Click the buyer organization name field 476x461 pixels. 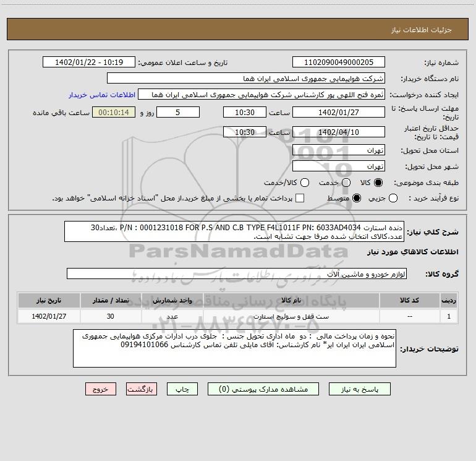pyautogui.click(x=246, y=79)
